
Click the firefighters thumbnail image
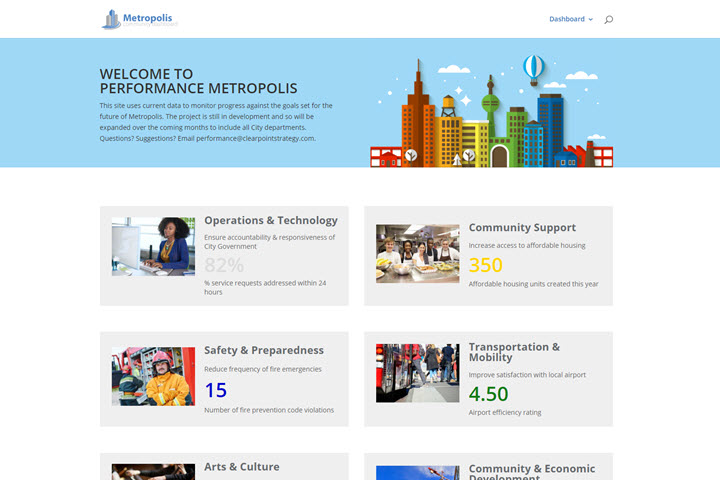pyautogui.click(x=153, y=376)
